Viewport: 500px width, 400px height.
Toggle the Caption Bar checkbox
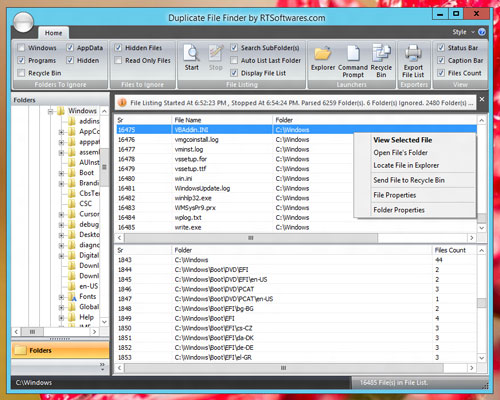(x=441, y=61)
